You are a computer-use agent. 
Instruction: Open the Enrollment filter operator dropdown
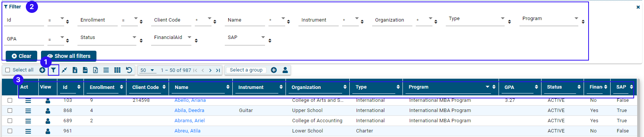click(129, 20)
